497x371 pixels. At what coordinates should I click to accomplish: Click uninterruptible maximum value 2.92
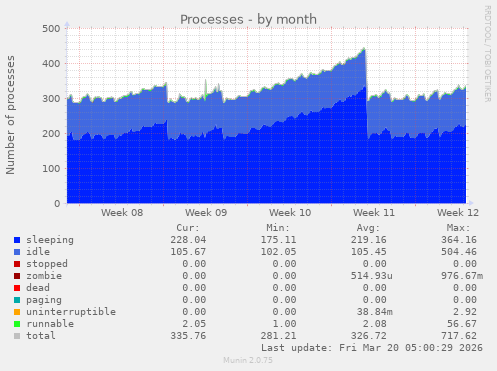pyautogui.click(x=465, y=312)
